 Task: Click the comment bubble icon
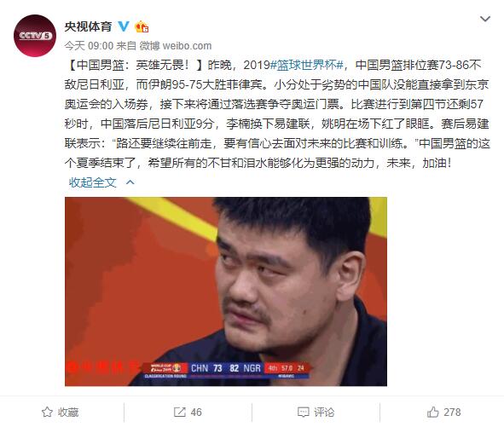tap(304, 412)
